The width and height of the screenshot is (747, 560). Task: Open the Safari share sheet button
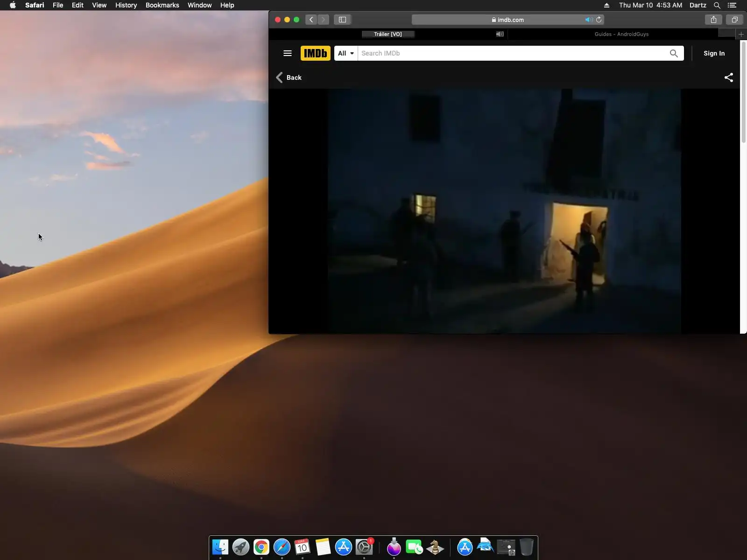(713, 20)
